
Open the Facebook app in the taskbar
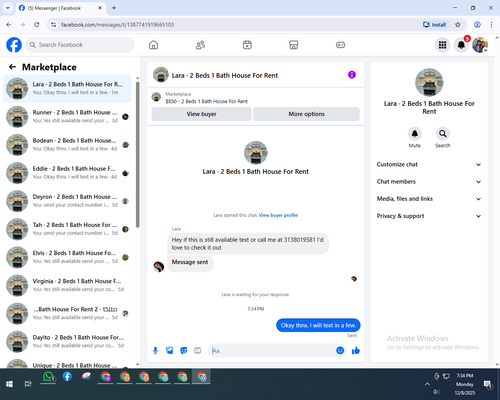[x=67, y=377]
